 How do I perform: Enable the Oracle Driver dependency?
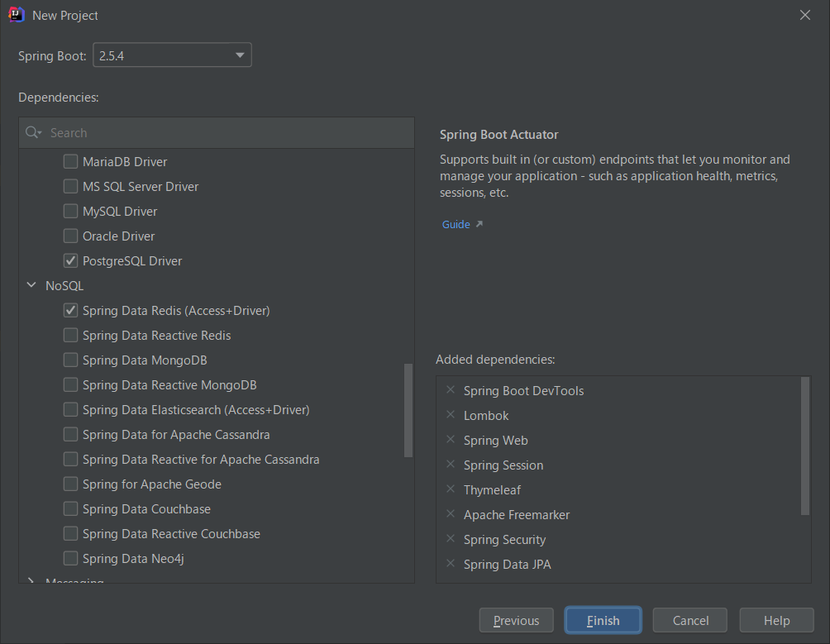[70, 236]
